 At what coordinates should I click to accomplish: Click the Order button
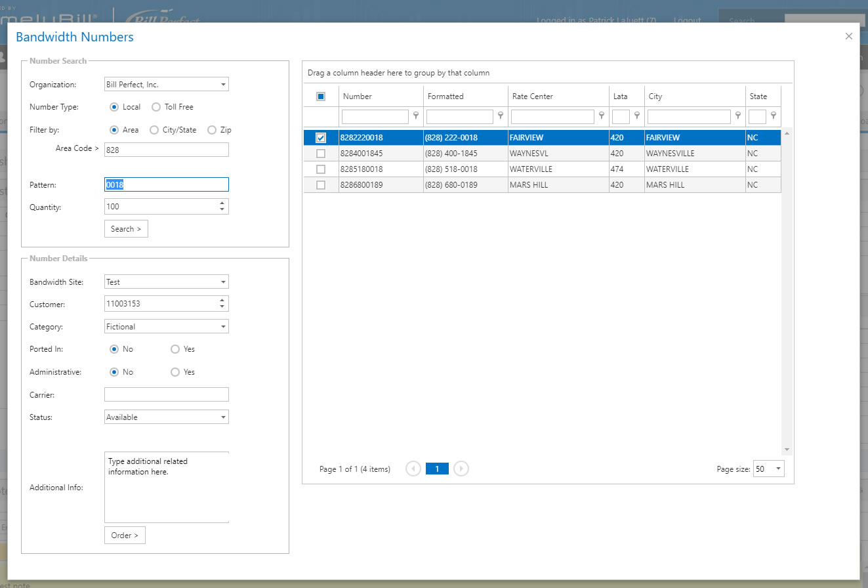125,535
